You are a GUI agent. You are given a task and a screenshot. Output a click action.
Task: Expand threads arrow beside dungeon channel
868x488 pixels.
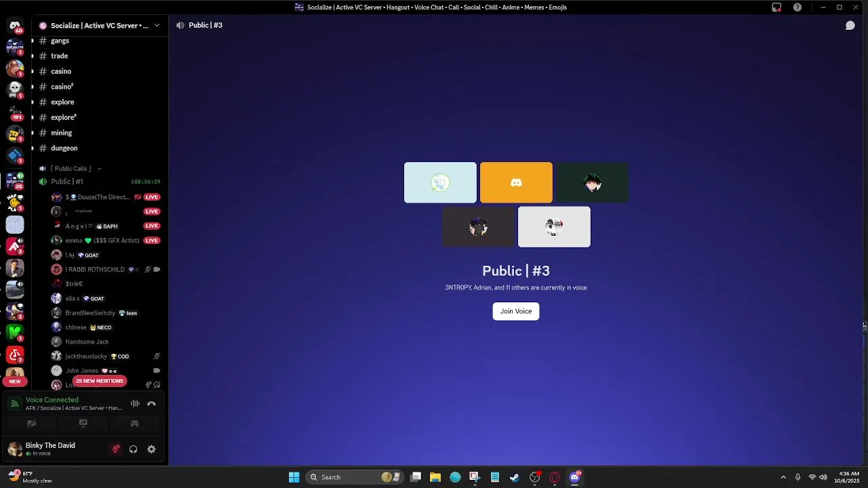(32, 148)
